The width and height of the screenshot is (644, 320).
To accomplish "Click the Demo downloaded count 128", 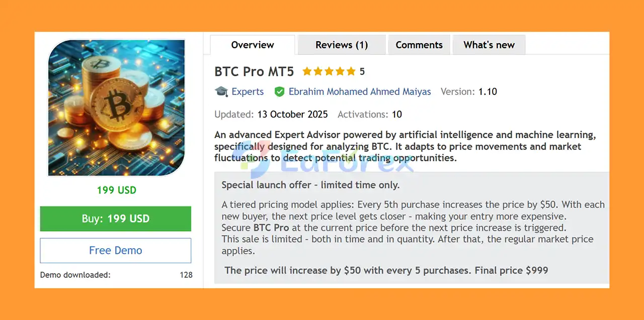I will tap(186, 275).
